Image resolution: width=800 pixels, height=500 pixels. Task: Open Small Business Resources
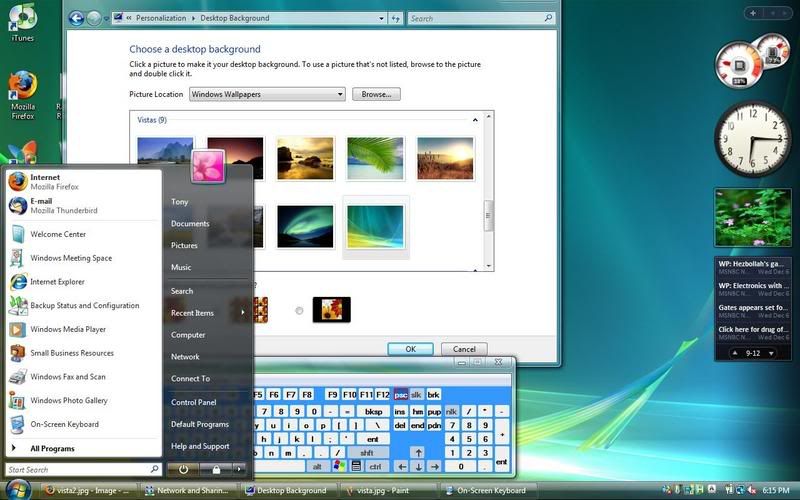[84, 353]
